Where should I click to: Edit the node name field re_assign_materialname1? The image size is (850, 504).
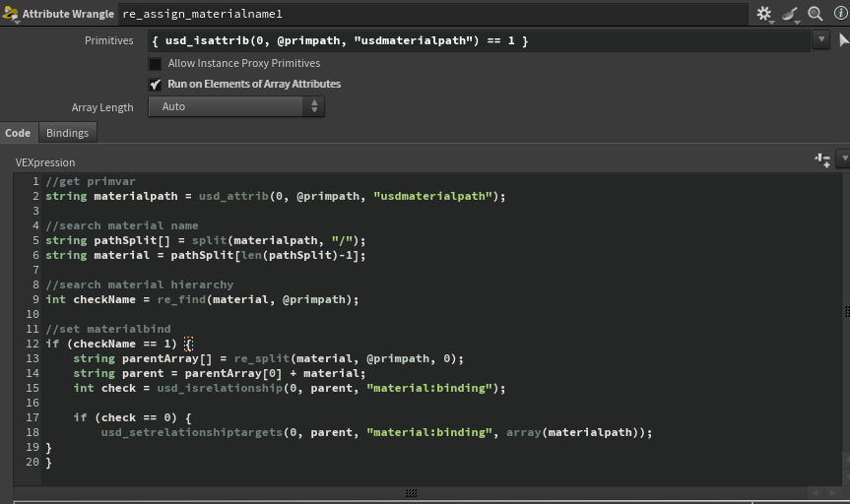coord(432,14)
